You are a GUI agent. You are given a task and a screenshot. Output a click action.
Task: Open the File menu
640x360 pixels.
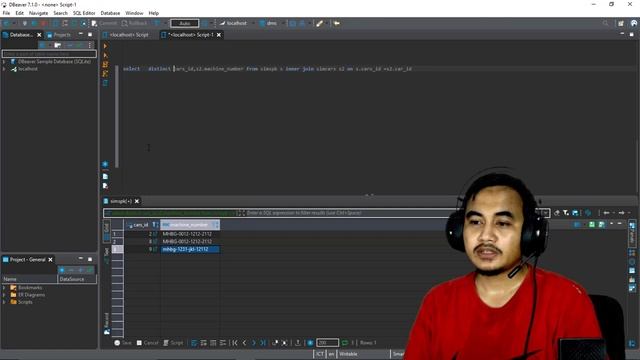(x=6, y=13)
